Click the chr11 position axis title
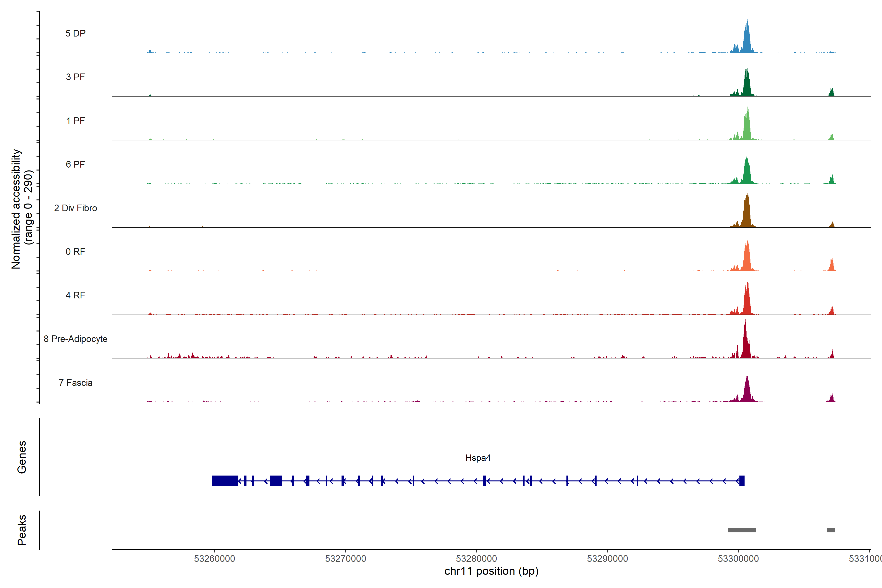The height and width of the screenshot is (588, 882). pos(491,571)
